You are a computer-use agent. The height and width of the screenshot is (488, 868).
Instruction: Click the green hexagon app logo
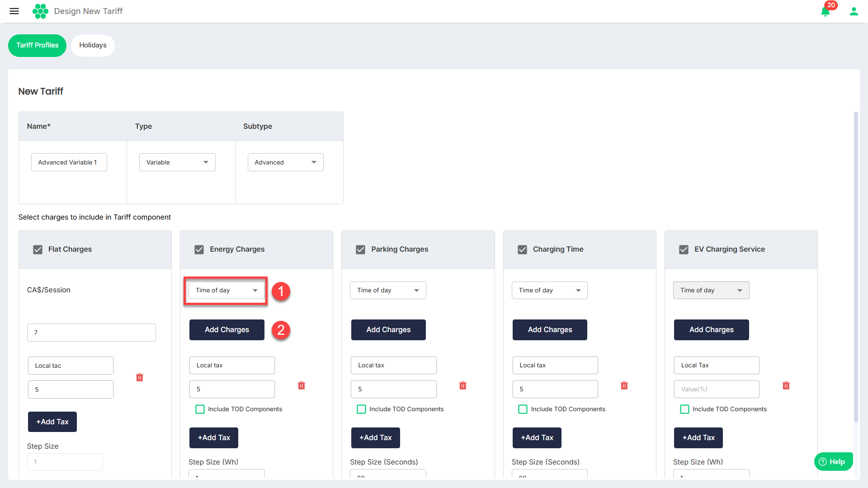[40, 11]
